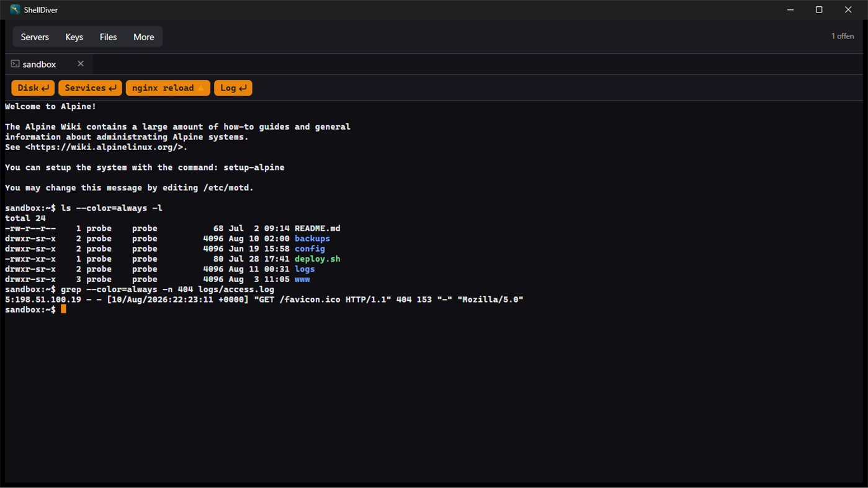The height and width of the screenshot is (488, 868).
Task: Click the nginx reload snippet button
Action: point(168,88)
